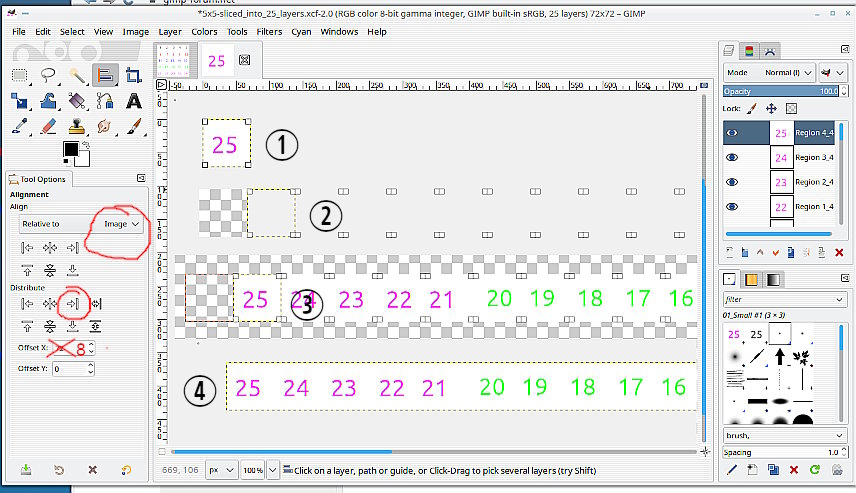Select the Warp Transform tool

[x=49, y=101]
